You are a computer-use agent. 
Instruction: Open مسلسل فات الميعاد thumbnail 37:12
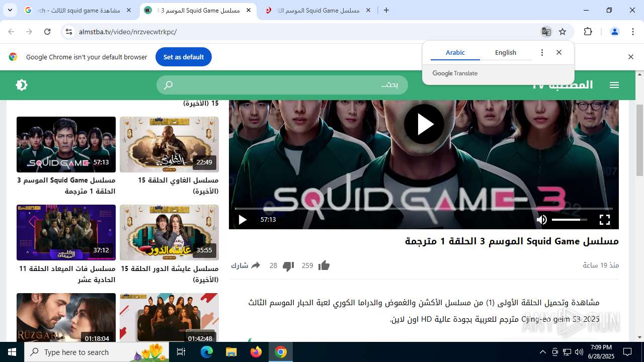(x=66, y=232)
